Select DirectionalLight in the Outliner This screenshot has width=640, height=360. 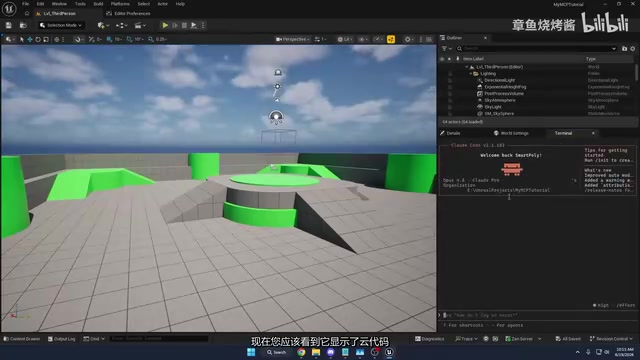click(x=499, y=80)
